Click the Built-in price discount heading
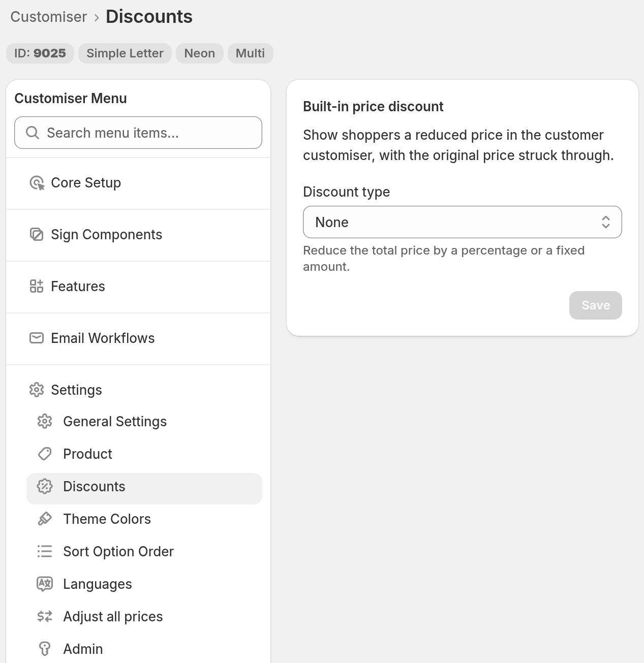Screen dimensions: 644x663 [373, 107]
